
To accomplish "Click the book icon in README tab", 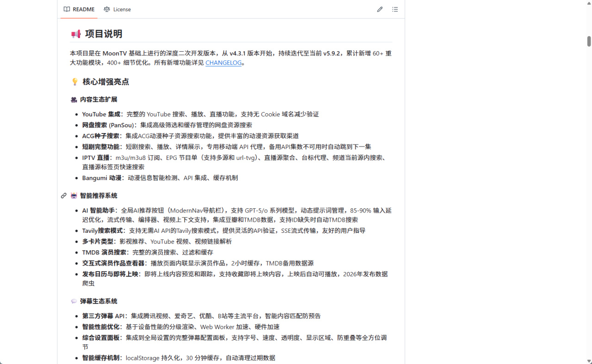I will tap(67, 9).
